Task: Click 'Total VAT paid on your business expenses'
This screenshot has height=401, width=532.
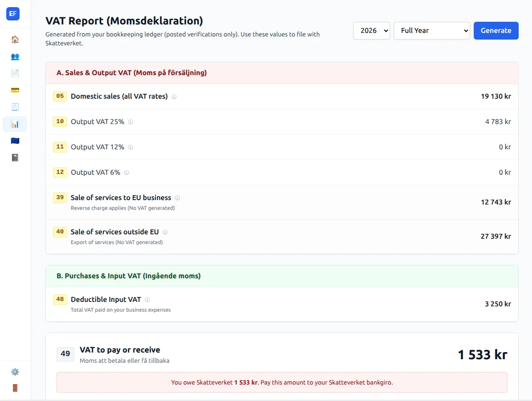Action: point(121,310)
